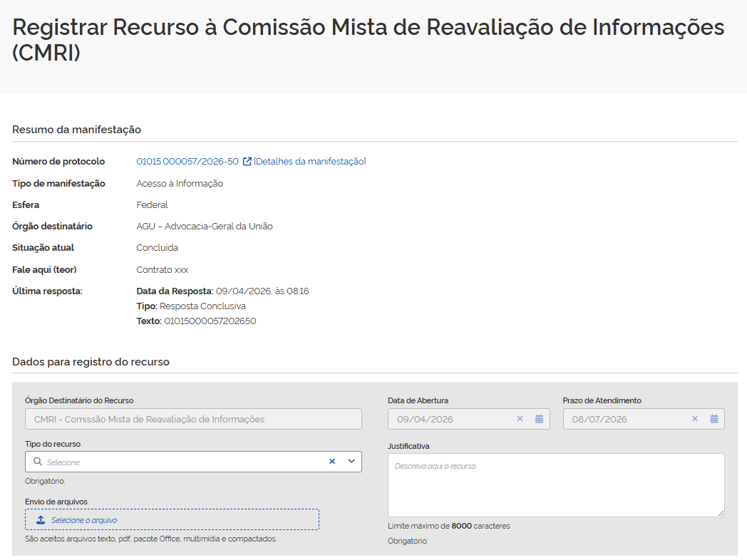The width and height of the screenshot is (747, 560).
Task: Click the upload icon in Envio de arquivos
Action: pos(41,520)
